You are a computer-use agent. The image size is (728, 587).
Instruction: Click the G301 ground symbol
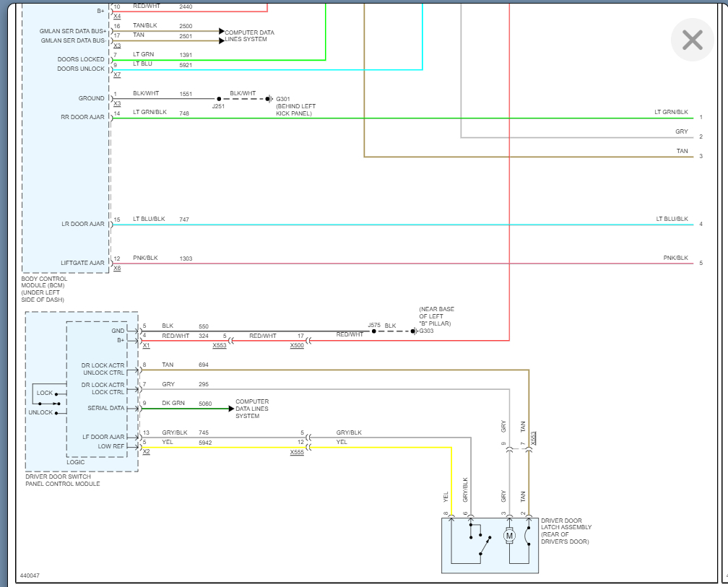pos(269,99)
